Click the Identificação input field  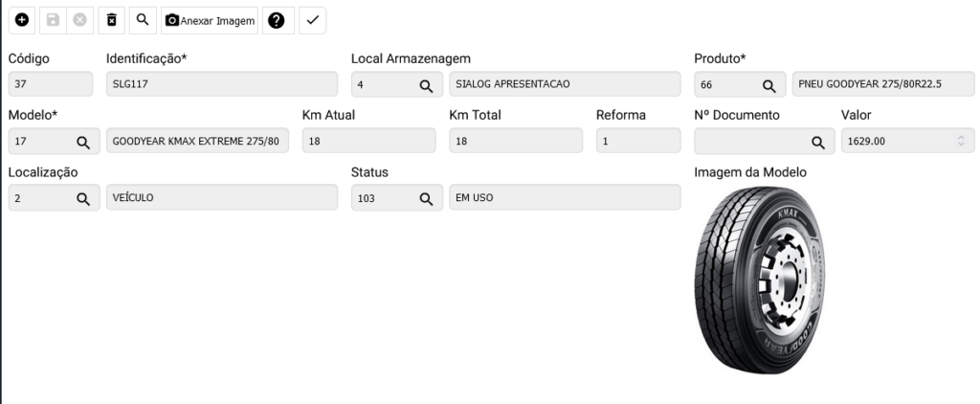click(x=222, y=85)
